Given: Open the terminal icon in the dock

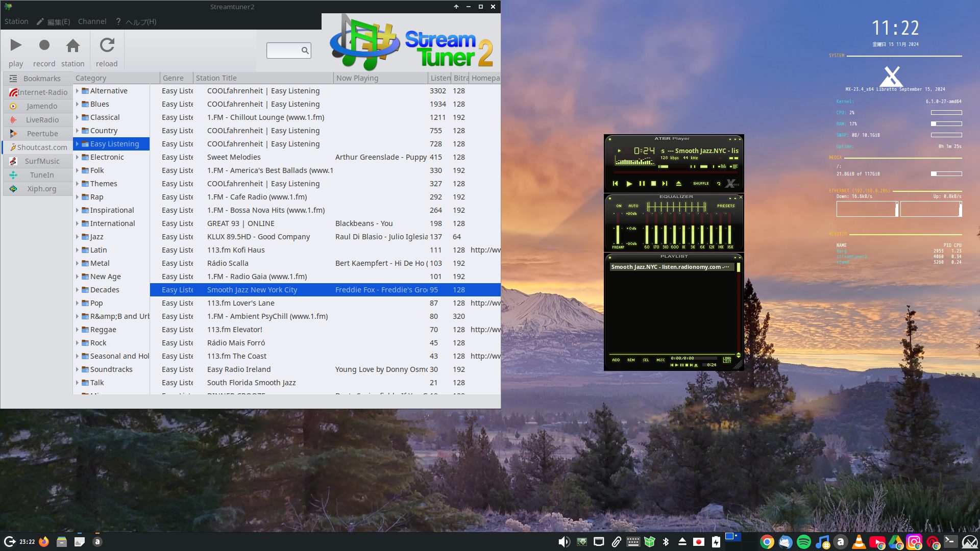Looking at the screenshot, I should 950,542.
